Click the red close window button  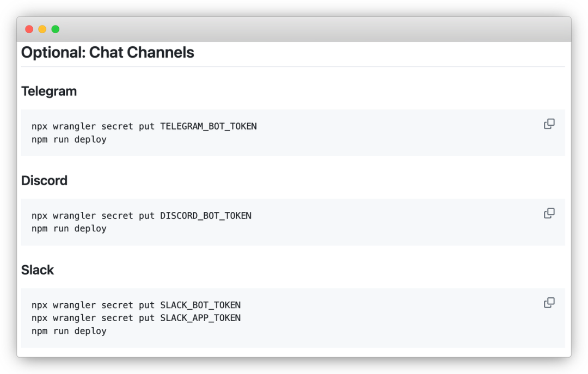(x=29, y=29)
